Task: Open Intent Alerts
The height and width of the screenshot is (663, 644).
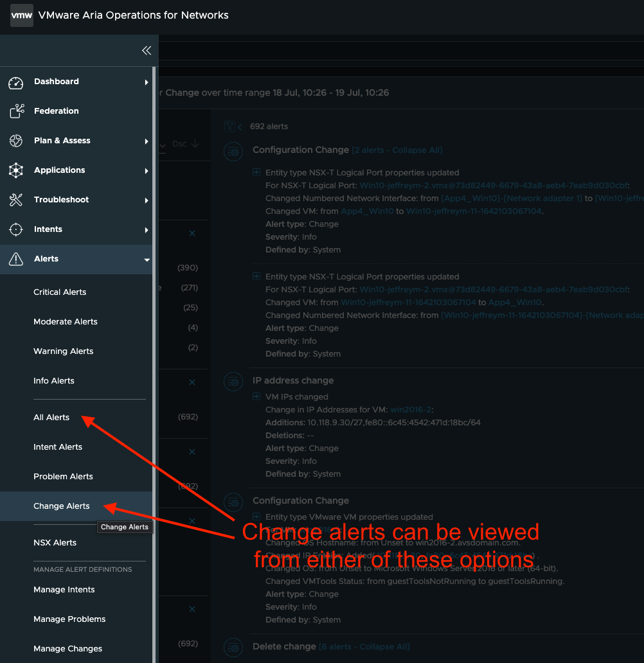Action: (58, 447)
